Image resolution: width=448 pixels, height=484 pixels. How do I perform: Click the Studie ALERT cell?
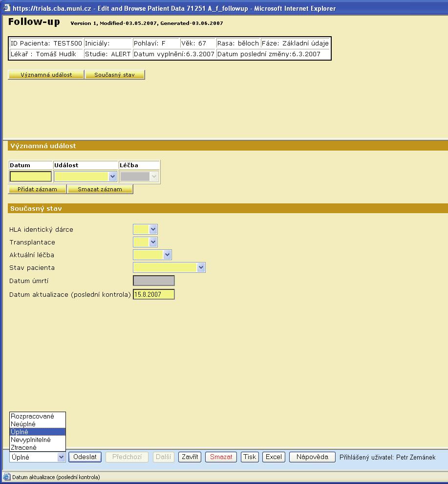[x=107, y=54]
